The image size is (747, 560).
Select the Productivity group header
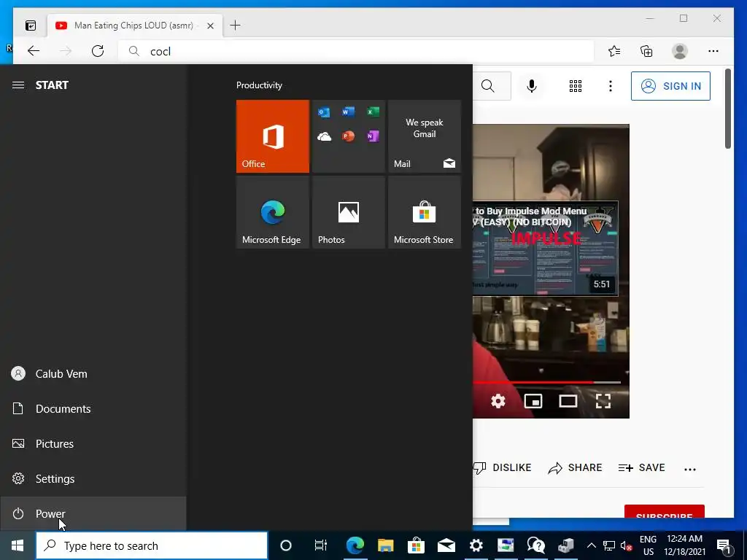click(x=259, y=85)
